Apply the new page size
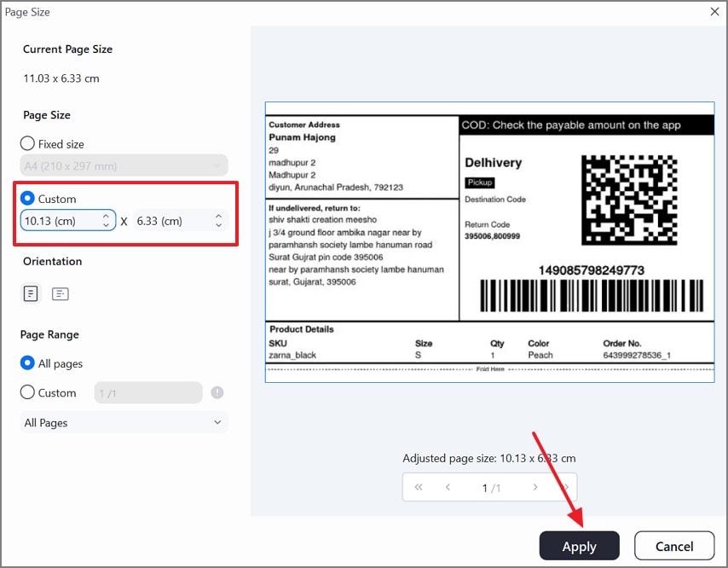728x568 pixels. 580,546
